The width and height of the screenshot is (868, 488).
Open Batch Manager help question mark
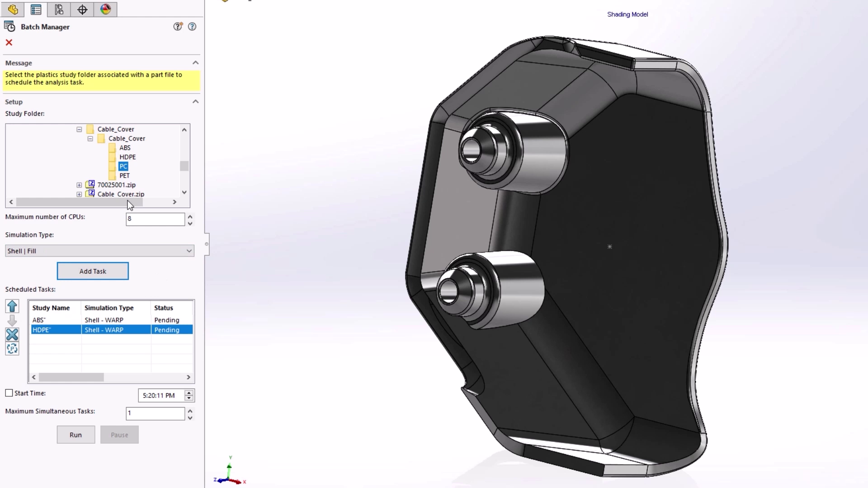[x=192, y=26]
